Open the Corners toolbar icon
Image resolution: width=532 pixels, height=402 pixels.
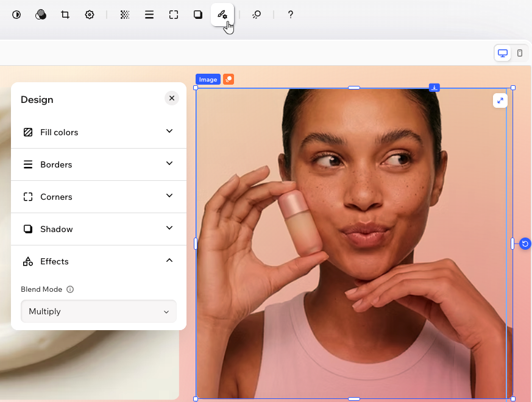(174, 15)
